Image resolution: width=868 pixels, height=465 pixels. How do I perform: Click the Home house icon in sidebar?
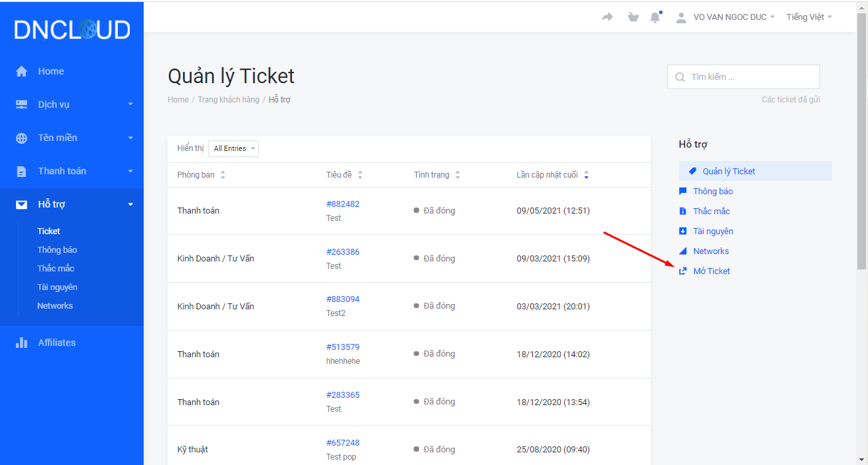[22, 71]
